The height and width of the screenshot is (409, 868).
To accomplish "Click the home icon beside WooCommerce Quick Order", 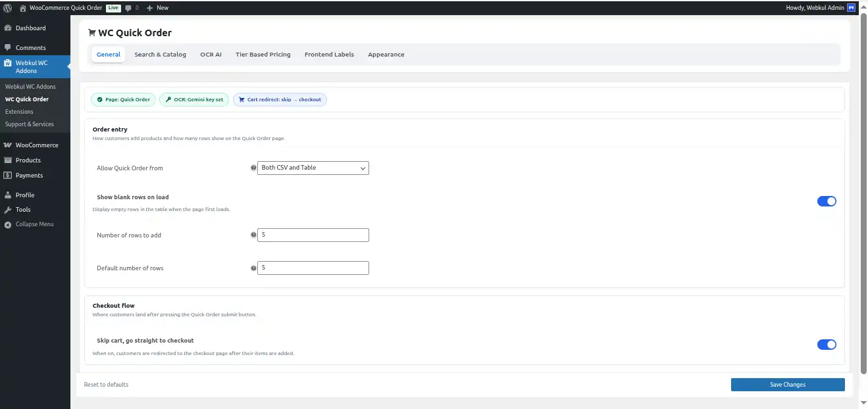I will 23,8.
